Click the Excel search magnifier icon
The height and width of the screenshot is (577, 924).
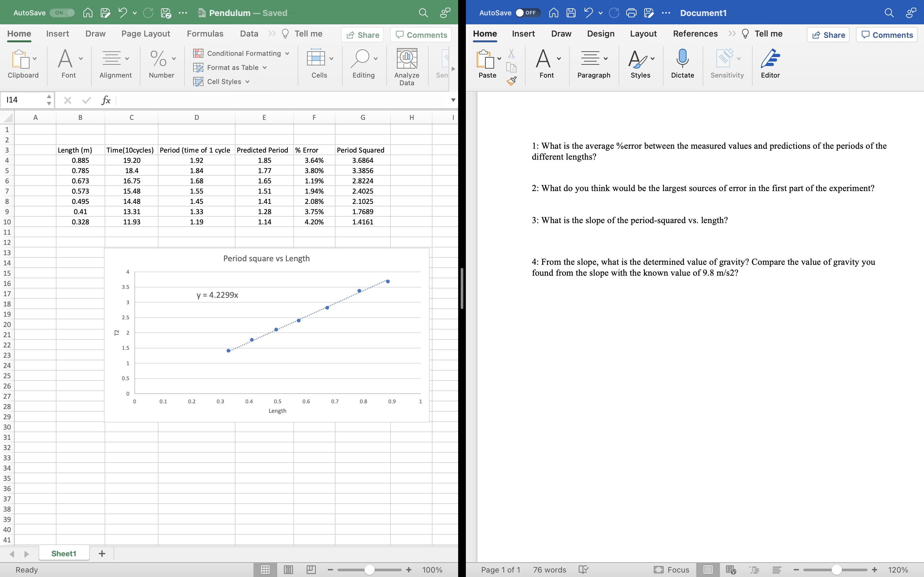[x=423, y=13]
